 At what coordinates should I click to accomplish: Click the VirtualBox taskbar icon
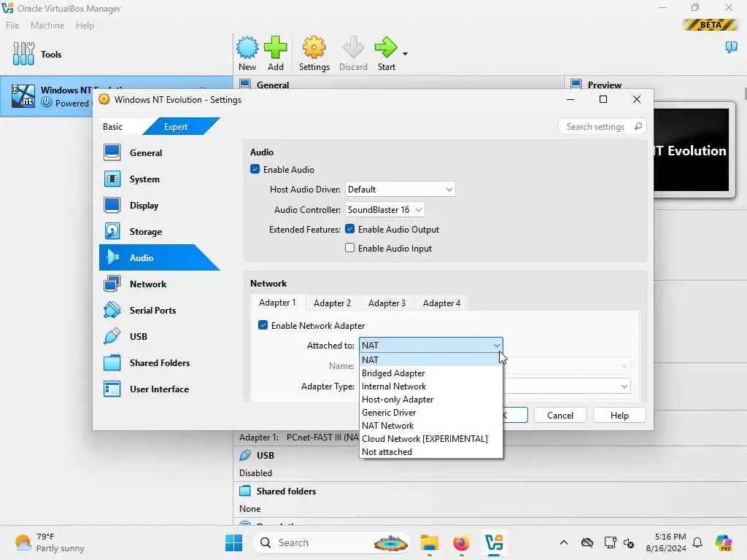(x=494, y=542)
